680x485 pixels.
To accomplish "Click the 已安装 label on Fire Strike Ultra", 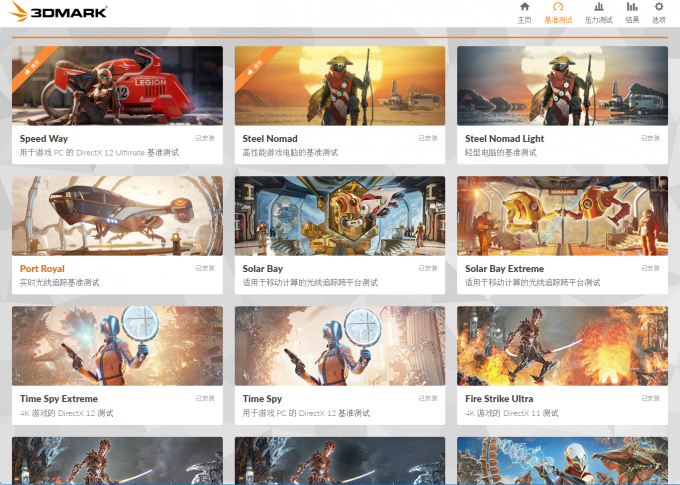I will (x=651, y=398).
